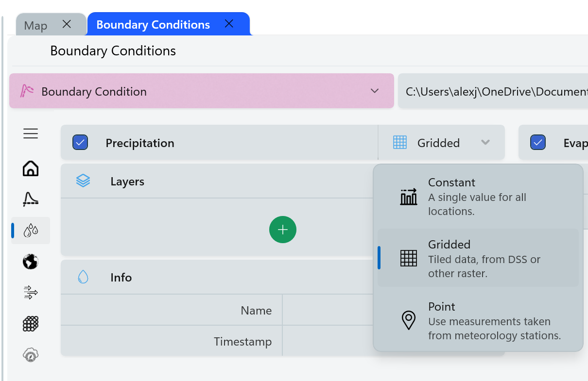588x381 pixels.
Task: Open the globe sidebar icon
Action: tap(31, 262)
